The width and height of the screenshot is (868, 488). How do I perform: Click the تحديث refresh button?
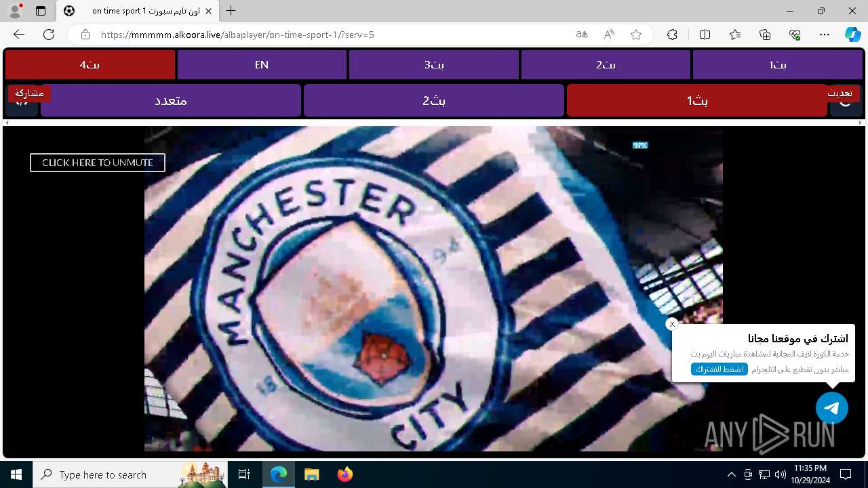(x=840, y=93)
